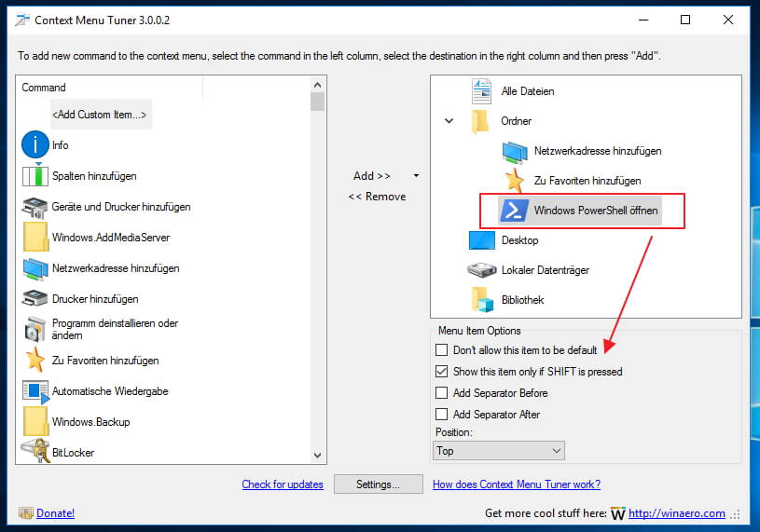This screenshot has height=532, width=760.
Task: Enable Add Separator After
Action: click(x=441, y=414)
